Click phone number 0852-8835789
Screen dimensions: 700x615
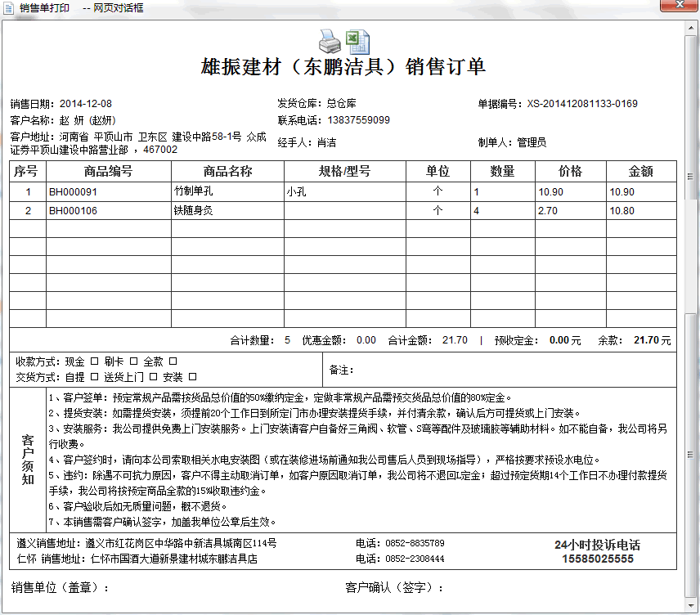pyautogui.click(x=415, y=543)
